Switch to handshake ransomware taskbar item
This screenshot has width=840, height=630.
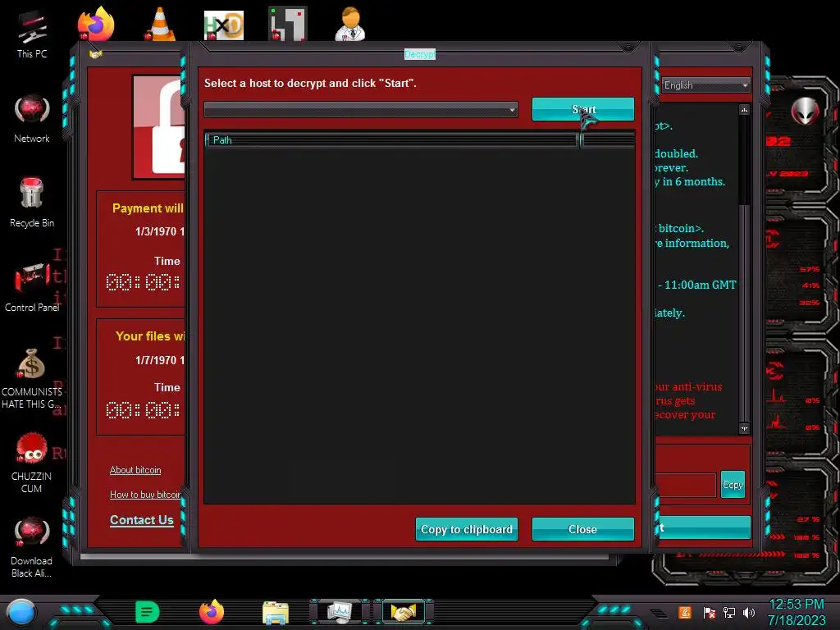403,612
